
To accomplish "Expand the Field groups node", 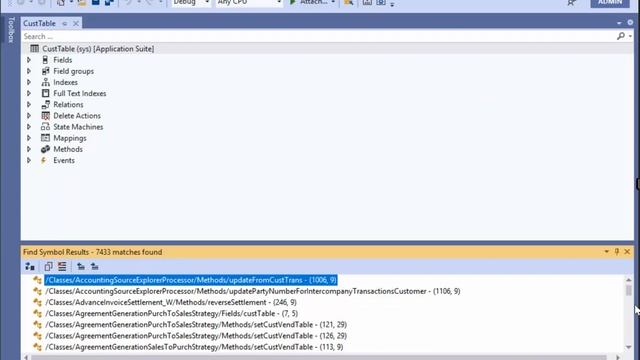I will click(x=29, y=71).
